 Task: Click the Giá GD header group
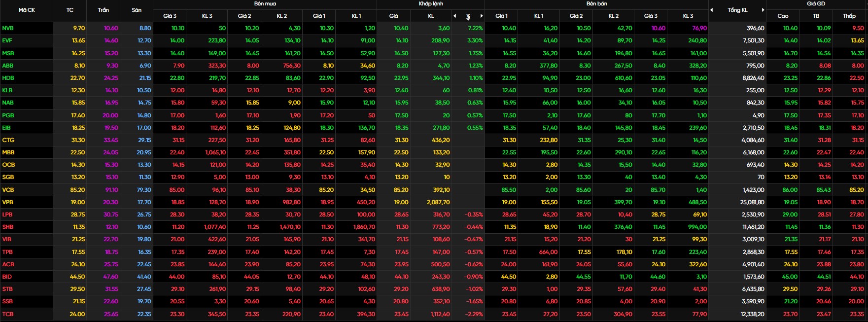pos(816,3)
